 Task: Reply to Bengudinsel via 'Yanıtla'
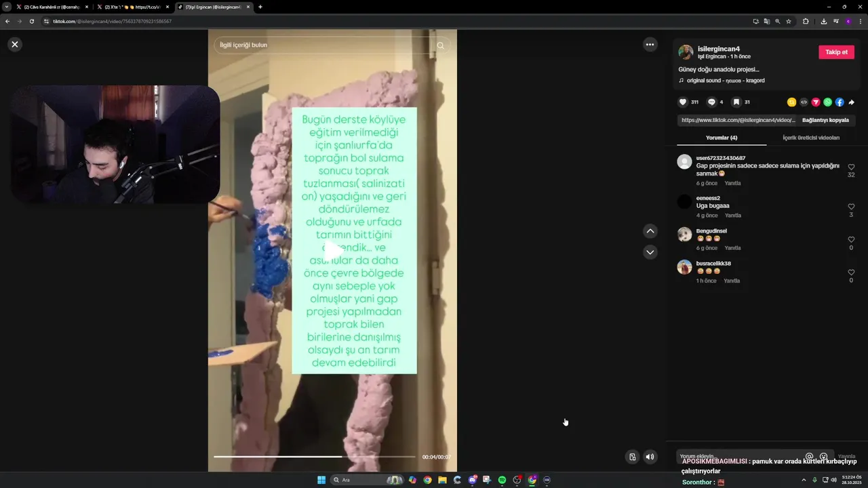click(x=732, y=248)
